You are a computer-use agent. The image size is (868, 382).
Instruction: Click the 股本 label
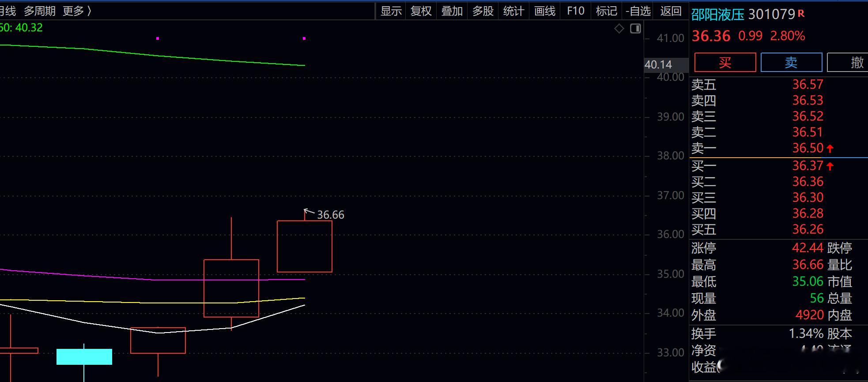tap(840, 333)
